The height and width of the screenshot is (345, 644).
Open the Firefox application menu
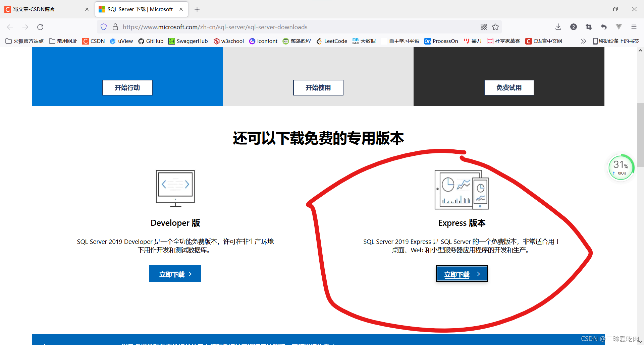pos(634,27)
